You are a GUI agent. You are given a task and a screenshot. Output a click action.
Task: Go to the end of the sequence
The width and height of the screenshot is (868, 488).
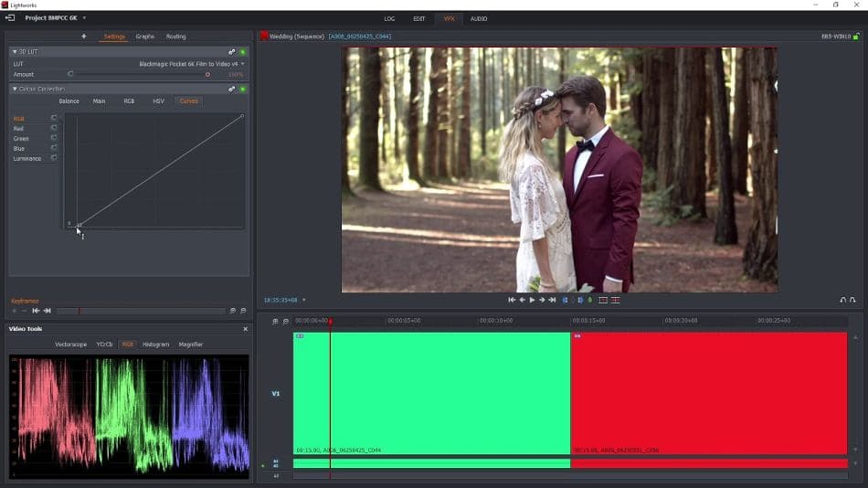tap(552, 300)
